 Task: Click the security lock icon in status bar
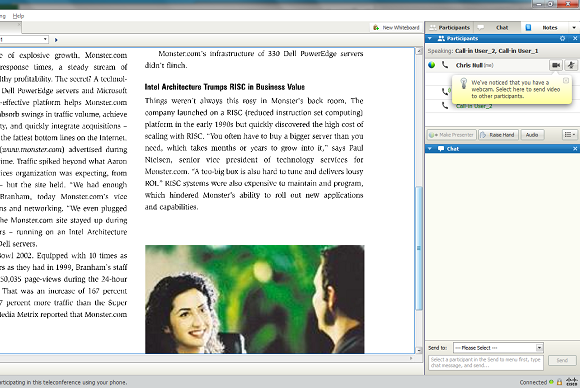(x=559, y=382)
